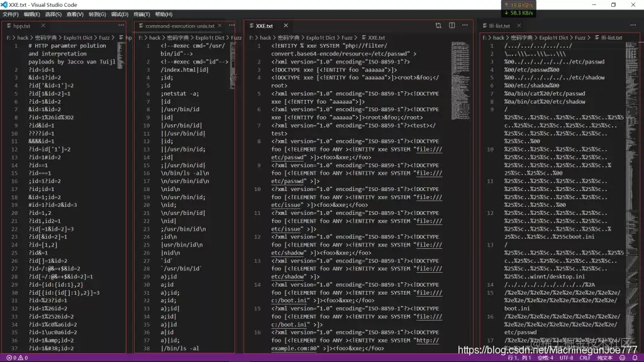Click 'hack' breadcrumb in hpp.txt editor
This screenshot has height=362, width=644.
click(x=23, y=38)
